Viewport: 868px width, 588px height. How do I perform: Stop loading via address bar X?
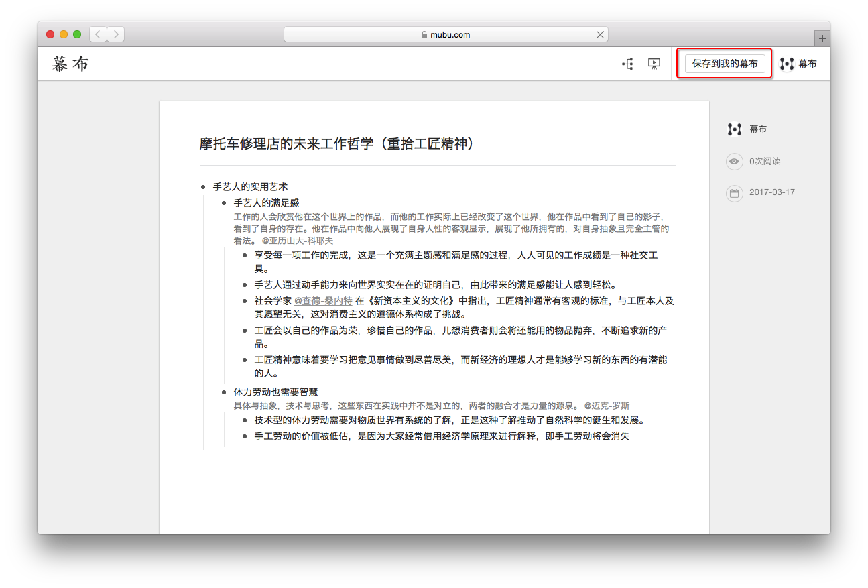click(600, 35)
